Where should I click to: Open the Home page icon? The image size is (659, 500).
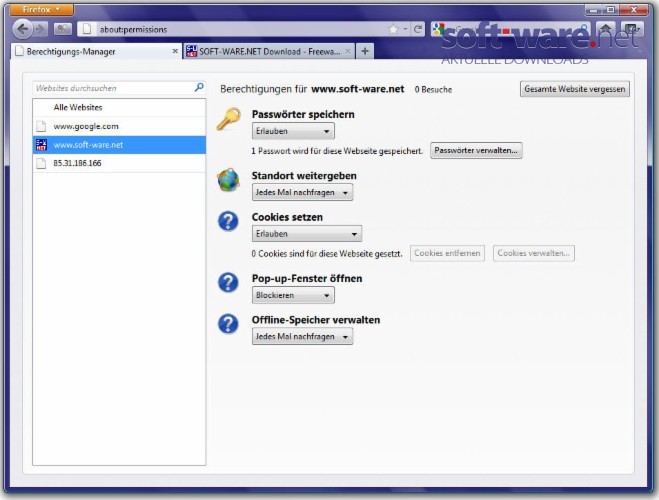[x=606, y=29]
